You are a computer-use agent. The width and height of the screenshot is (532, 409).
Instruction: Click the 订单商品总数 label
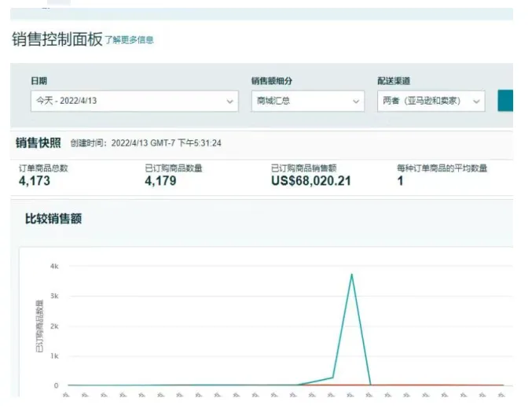click(x=43, y=168)
